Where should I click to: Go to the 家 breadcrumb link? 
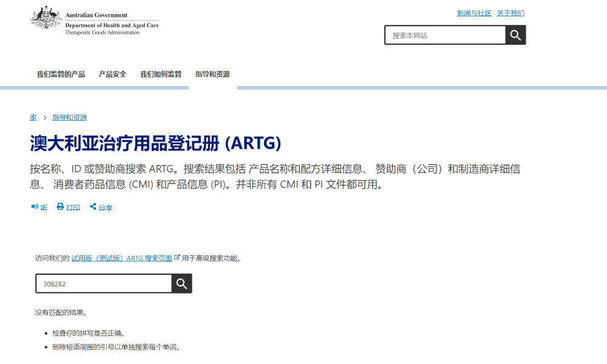coord(33,118)
